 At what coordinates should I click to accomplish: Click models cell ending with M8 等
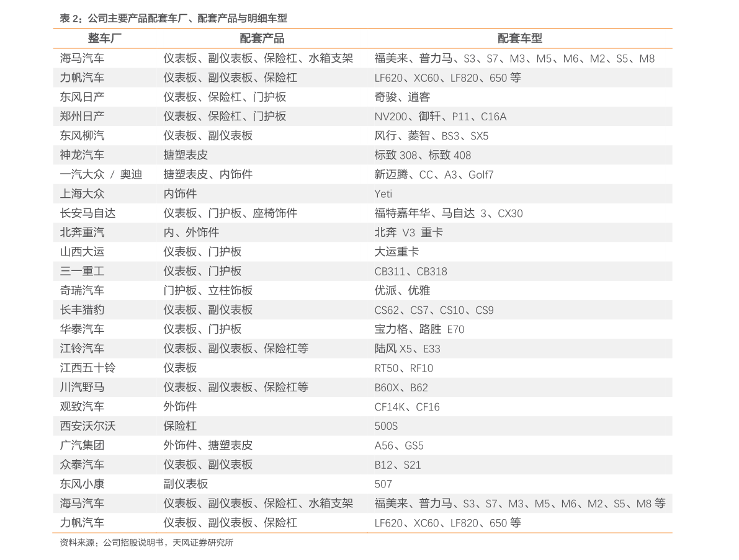520,503
